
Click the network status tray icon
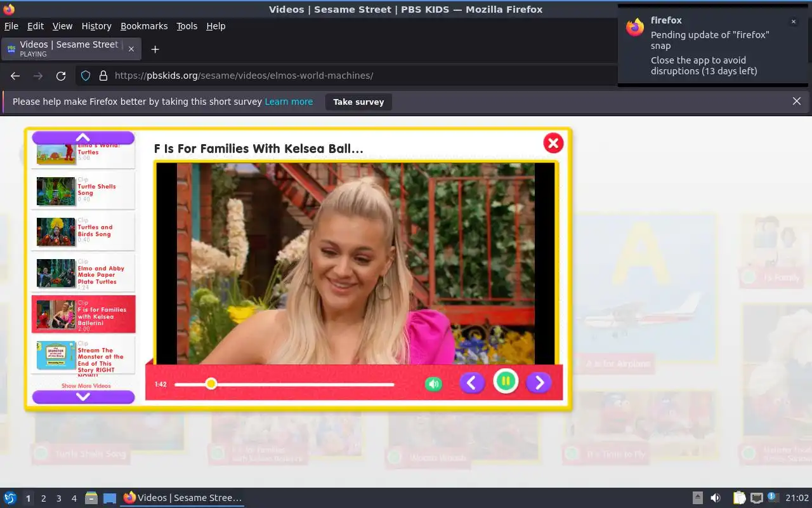pos(756,498)
